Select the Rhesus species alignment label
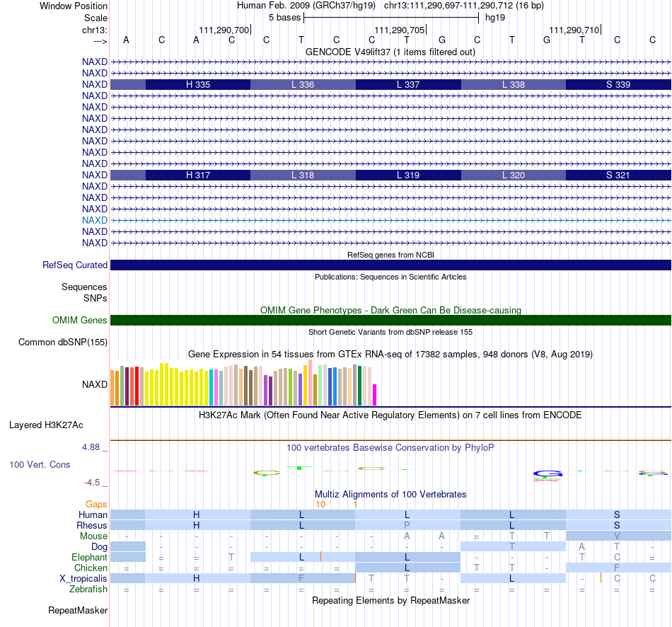 92,525
